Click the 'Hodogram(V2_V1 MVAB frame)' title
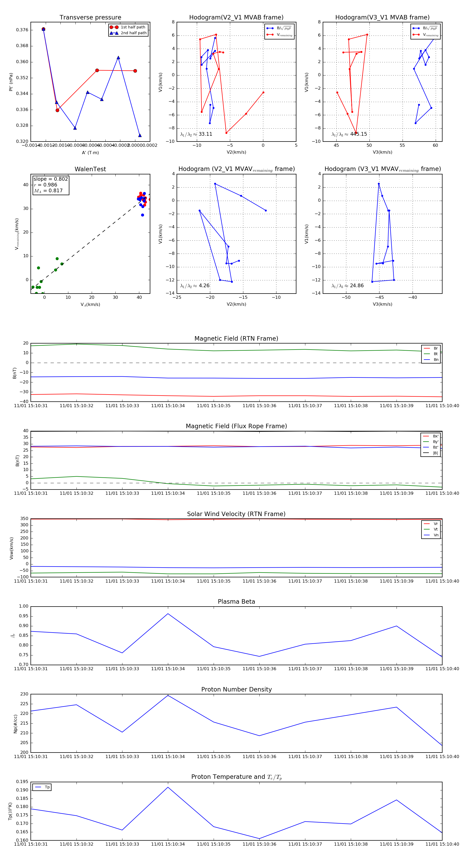Viewport: 473px width, 868px height. coord(236,18)
